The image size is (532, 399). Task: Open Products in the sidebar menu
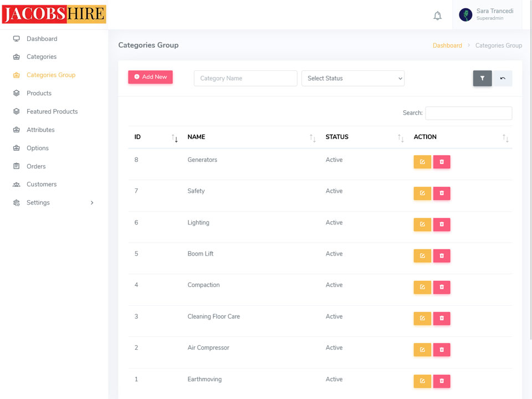(39, 93)
